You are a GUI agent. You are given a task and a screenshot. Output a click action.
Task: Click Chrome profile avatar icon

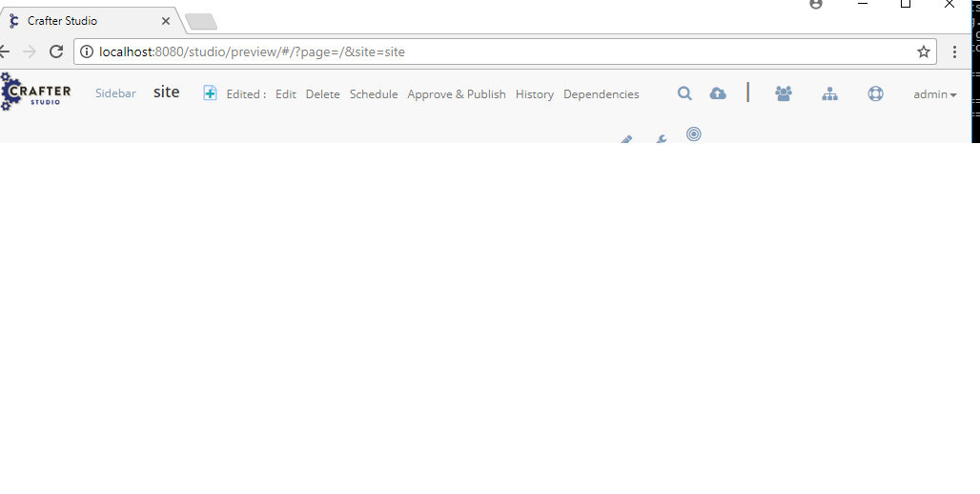coord(816,4)
